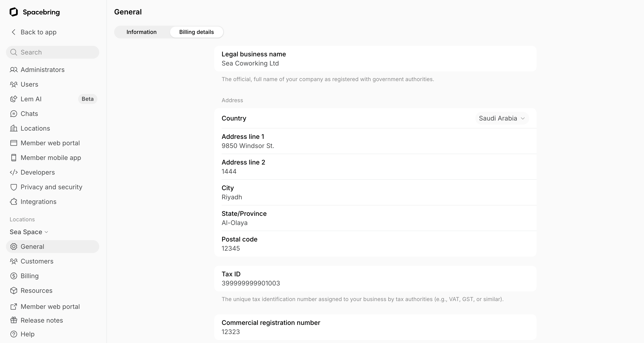The image size is (644, 343).
Task: Click the Address section label
Action: (232, 100)
